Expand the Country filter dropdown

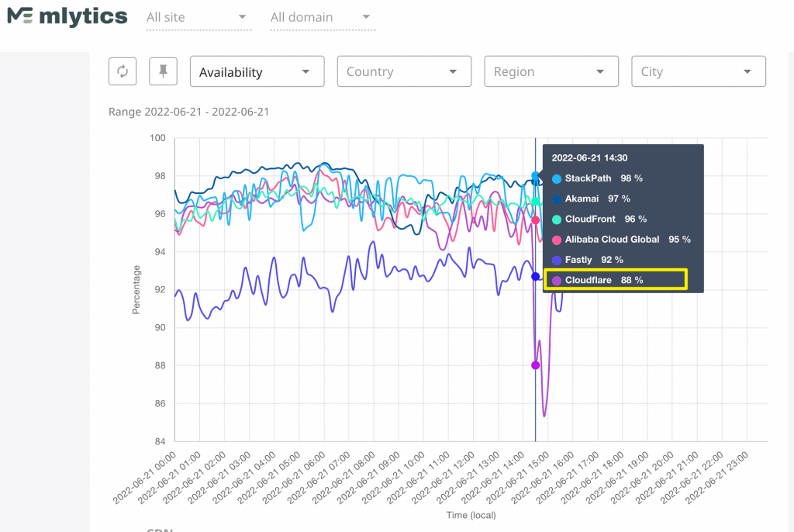tap(404, 71)
